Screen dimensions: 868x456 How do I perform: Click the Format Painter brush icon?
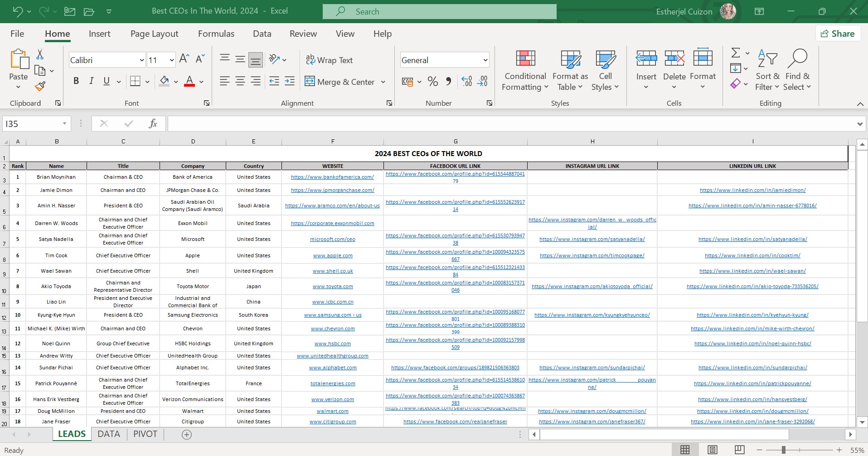40,86
